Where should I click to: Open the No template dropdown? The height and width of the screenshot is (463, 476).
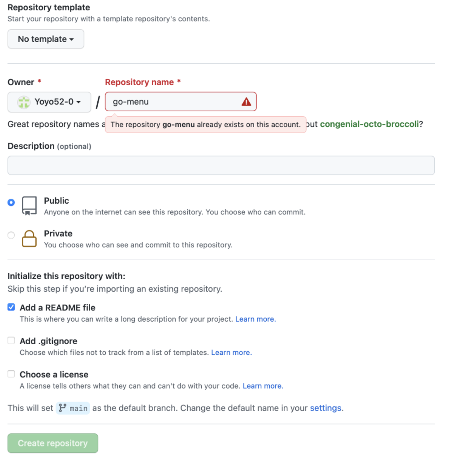coord(46,39)
